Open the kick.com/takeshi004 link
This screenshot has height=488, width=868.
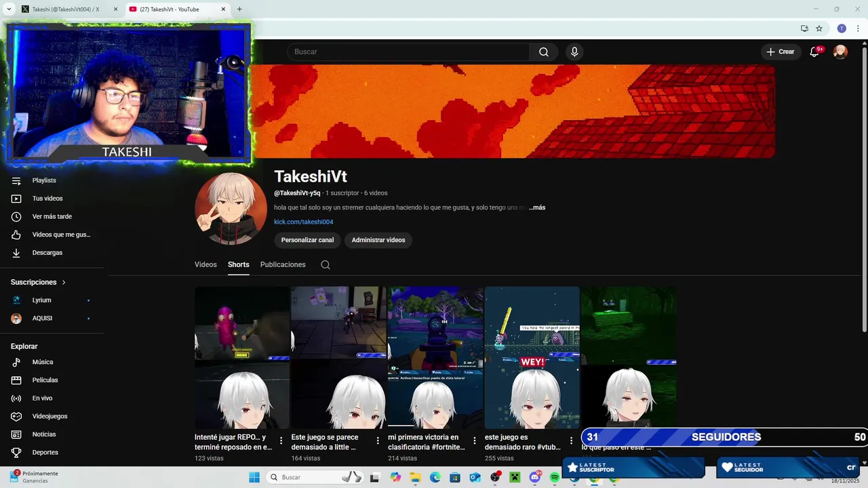[x=303, y=222]
